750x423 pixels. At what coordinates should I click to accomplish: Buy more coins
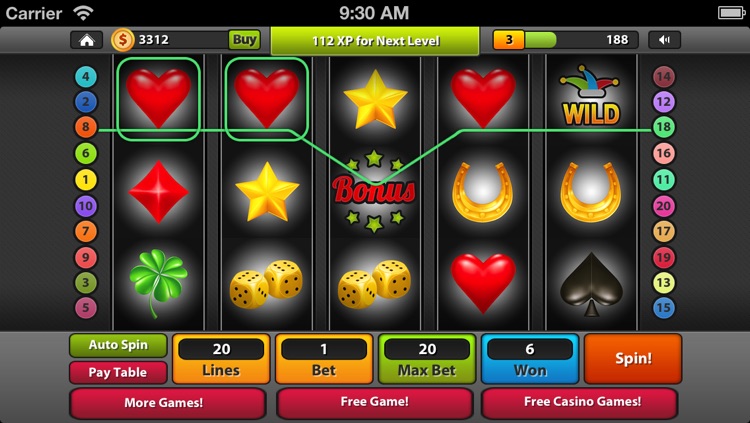[244, 40]
